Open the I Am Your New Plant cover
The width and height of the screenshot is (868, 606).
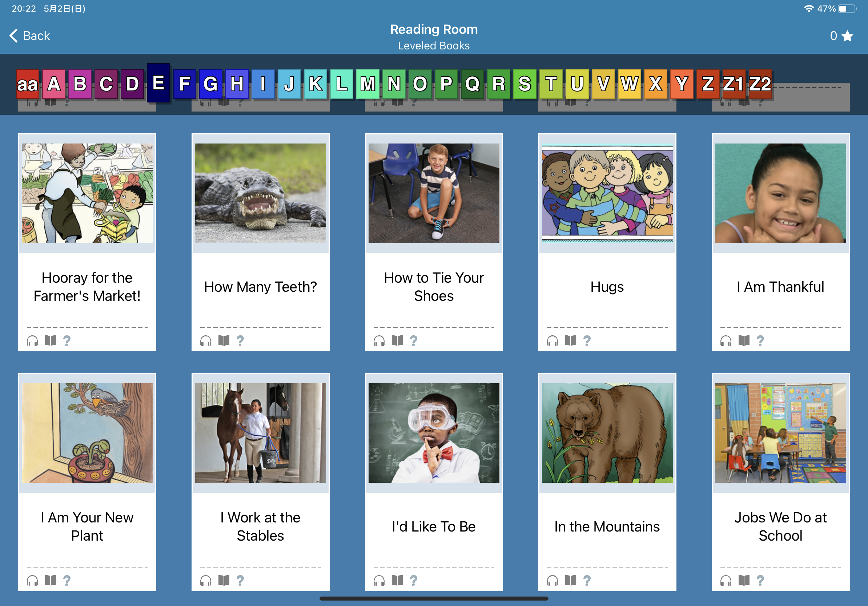click(x=87, y=433)
